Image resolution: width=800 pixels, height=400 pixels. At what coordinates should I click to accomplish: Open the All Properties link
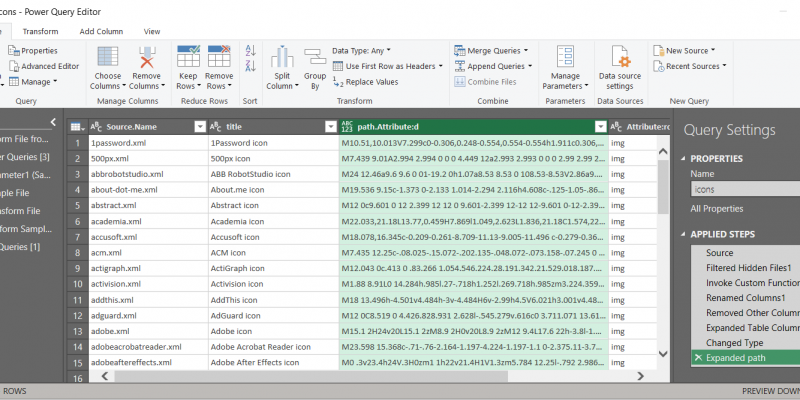tap(716, 209)
